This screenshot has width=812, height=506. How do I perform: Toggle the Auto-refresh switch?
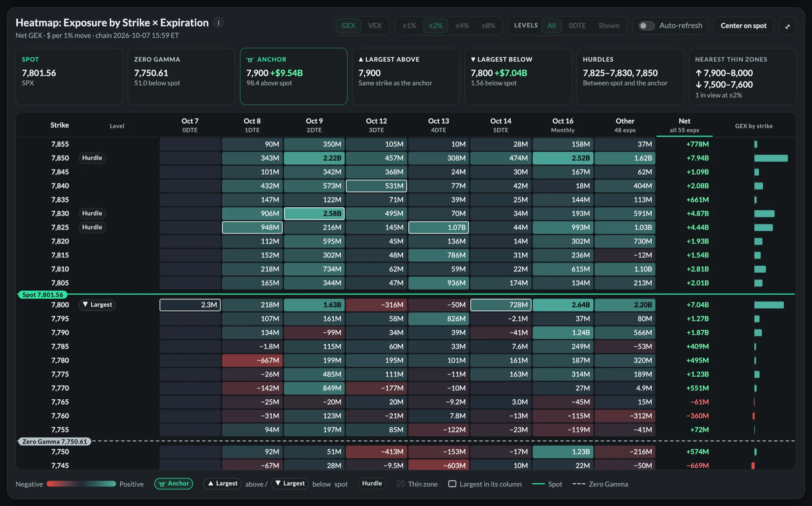pos(646,26)
